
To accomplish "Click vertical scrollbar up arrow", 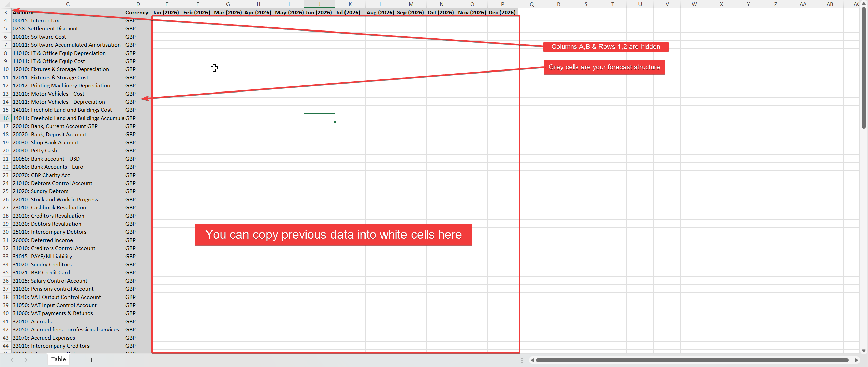I will click(864, 3).
